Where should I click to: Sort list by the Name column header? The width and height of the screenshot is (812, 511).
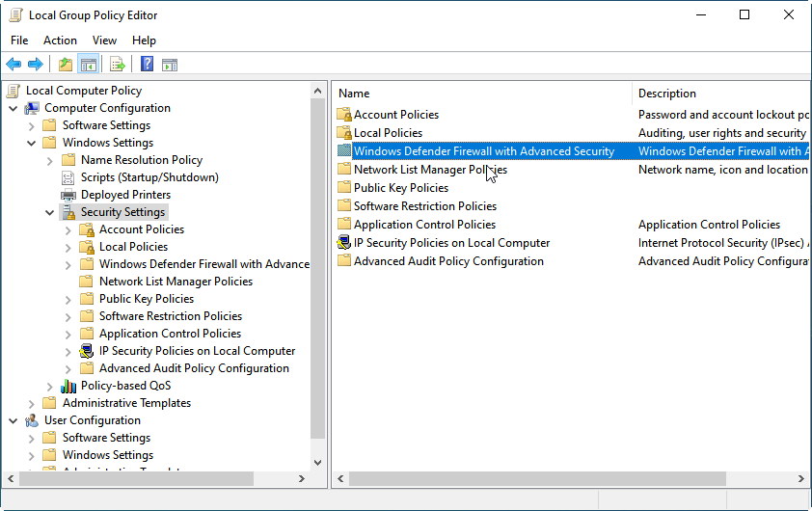[482, 94]
